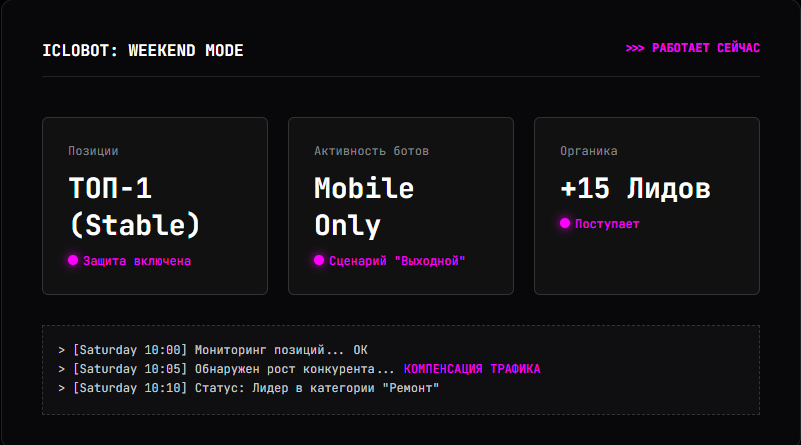801x445 pixels.
Task: Select the "Активность ботов" card label
Action: pos(371,151)
